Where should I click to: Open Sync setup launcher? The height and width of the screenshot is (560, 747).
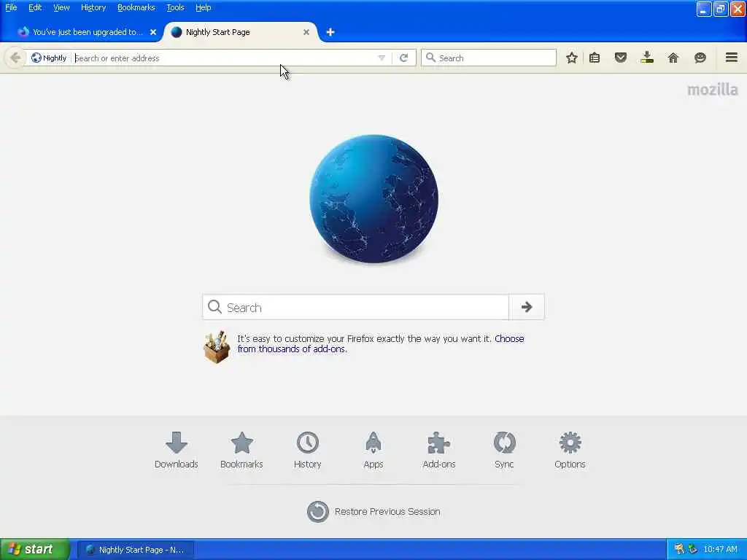(504, 450)
